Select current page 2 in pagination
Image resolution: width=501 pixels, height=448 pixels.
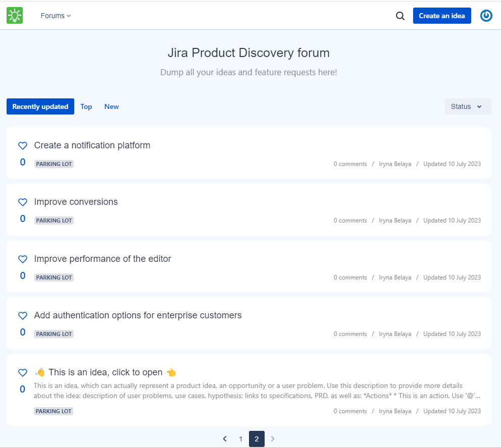[257, 439]
